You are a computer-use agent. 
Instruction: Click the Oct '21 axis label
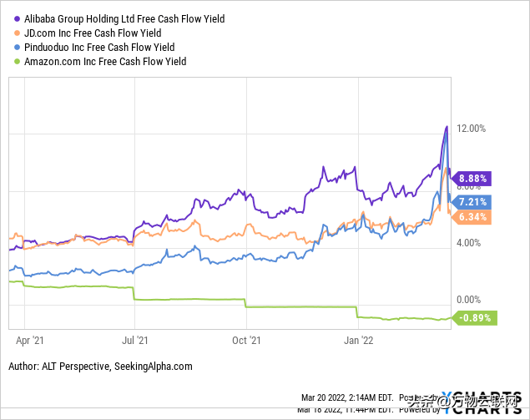[x=246, y=340]
